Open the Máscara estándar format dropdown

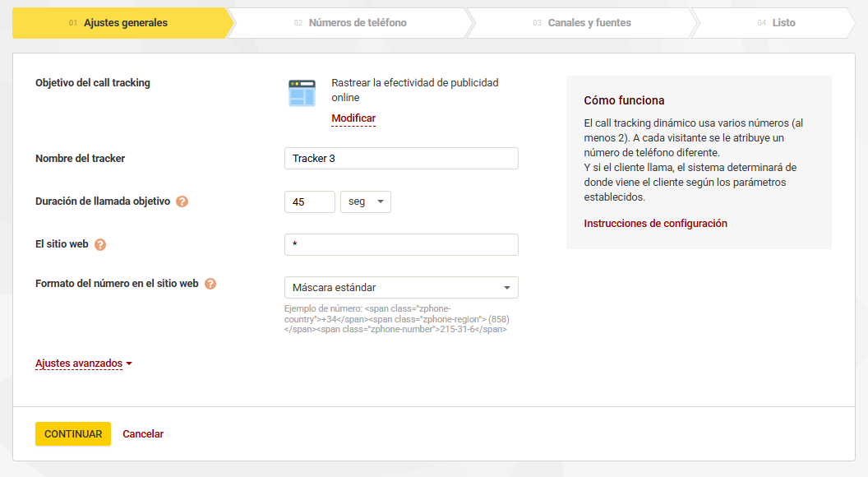(x=401, y=288)
